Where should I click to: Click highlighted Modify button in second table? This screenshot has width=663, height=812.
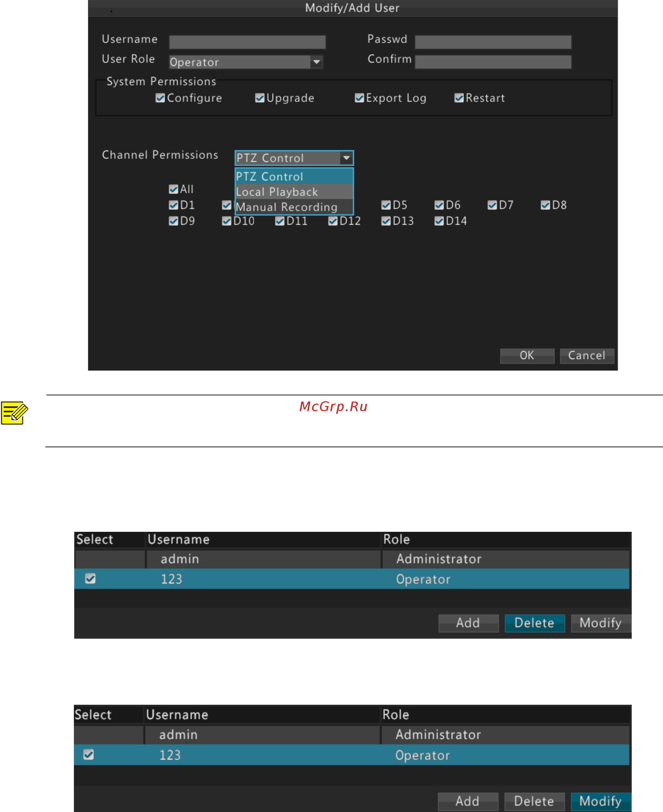600,801
